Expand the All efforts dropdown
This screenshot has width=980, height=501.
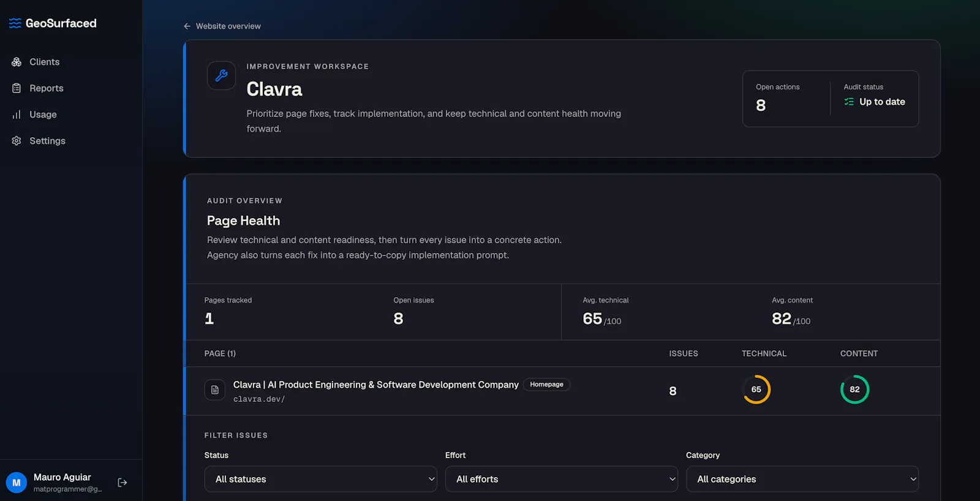pos(562,479)
